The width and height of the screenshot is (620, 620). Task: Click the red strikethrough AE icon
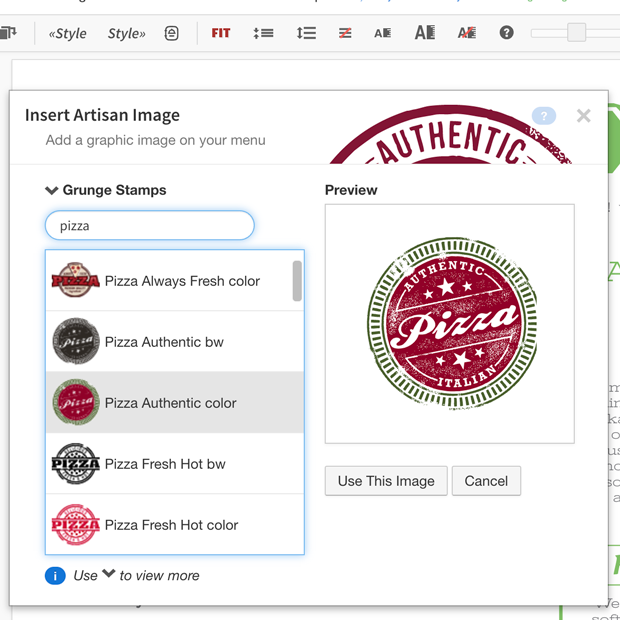[x=467, y=33]
